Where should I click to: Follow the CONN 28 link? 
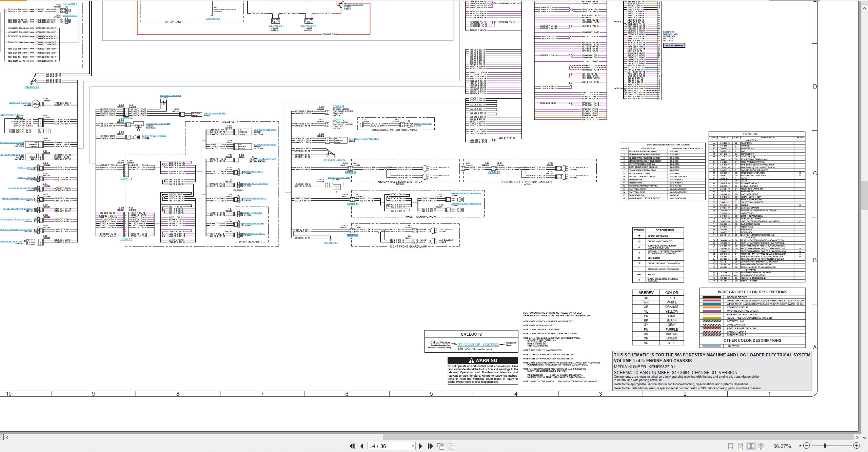(669, 32)
